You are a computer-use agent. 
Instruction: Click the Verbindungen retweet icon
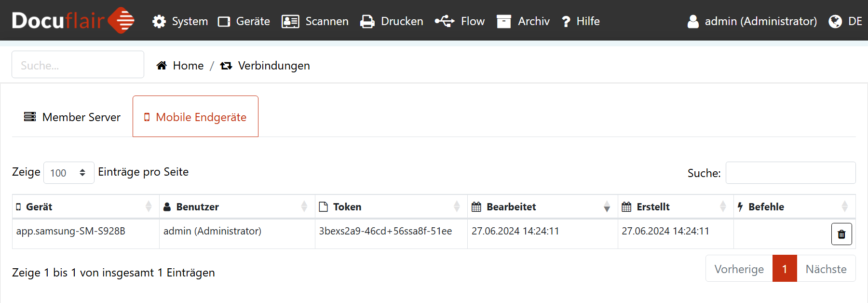[x=226, y=66]
